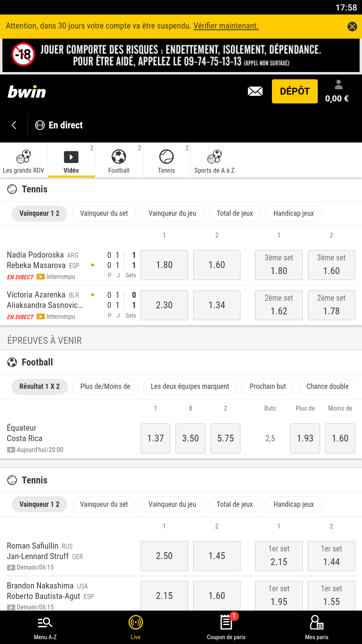Select draw odds 3.50 for Équateur match
This screenshot has width=362, height=644.
coord(190,438)
